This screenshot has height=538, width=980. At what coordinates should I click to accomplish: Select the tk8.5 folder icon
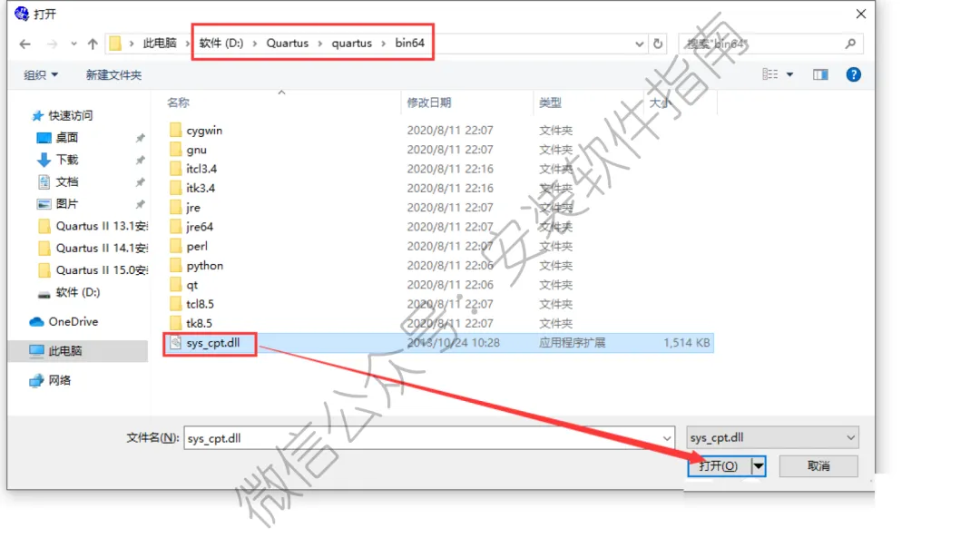click(x=176, y=324)
